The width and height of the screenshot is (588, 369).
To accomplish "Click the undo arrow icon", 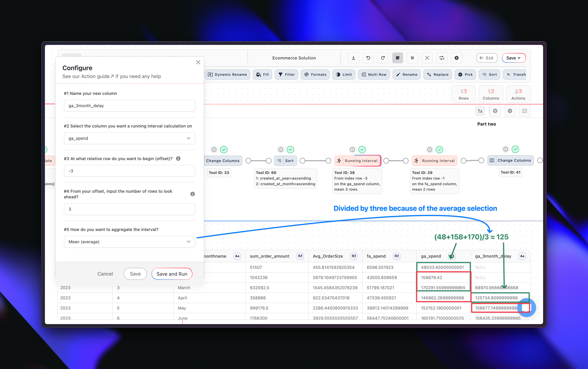I will point(368,58).
